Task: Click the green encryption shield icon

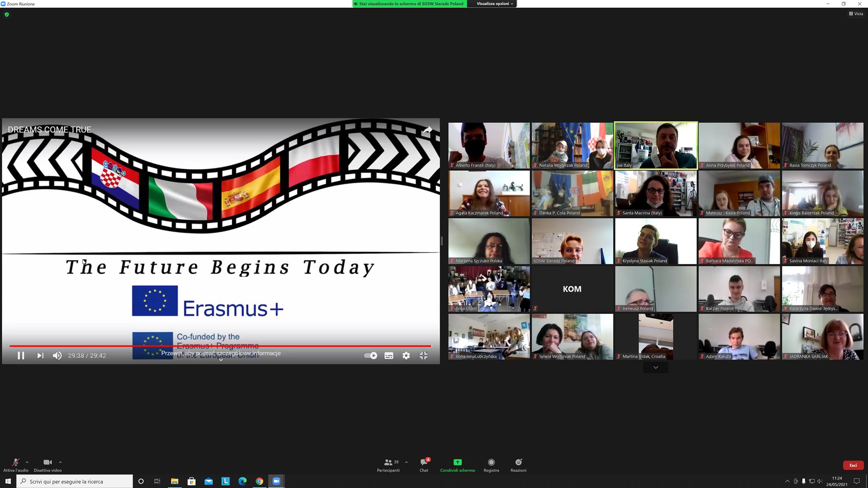Action: click(x=6, y=14)
